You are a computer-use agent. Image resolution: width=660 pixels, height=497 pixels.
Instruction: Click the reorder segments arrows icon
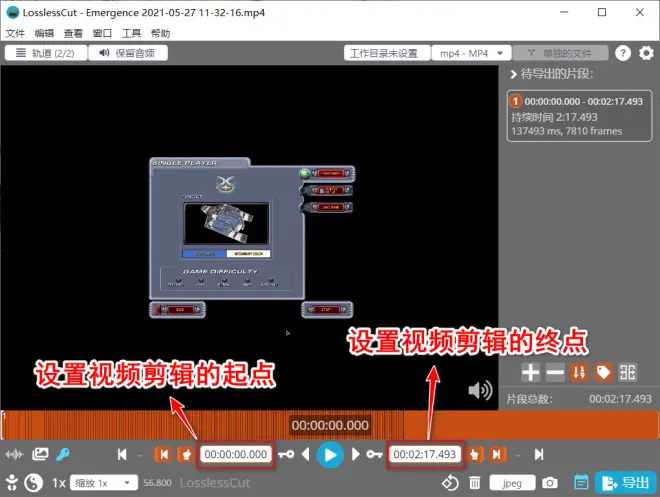click(579, 372)
